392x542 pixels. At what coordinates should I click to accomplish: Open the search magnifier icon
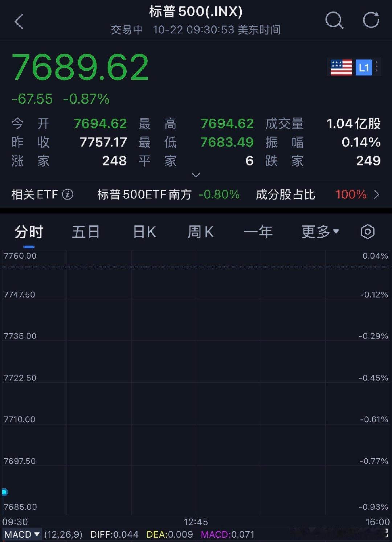(334, 20)
